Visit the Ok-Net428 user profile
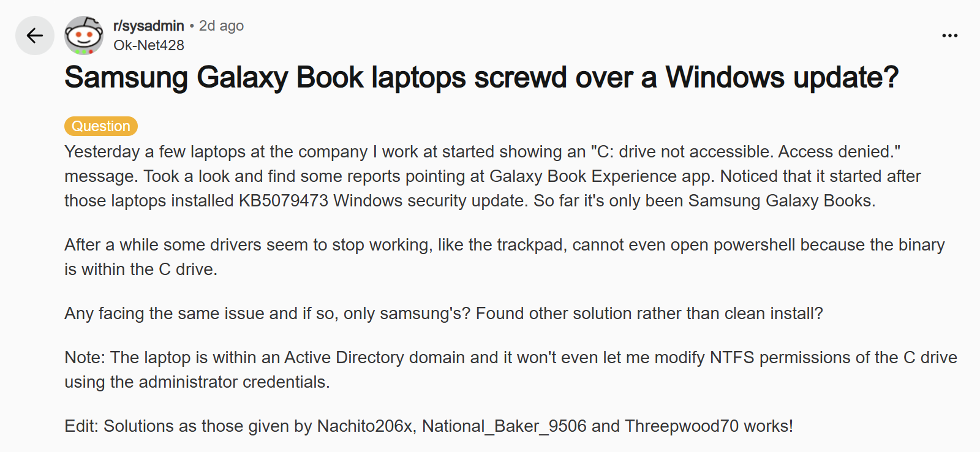Screen dimensions: 980x452 click(148, 45)
